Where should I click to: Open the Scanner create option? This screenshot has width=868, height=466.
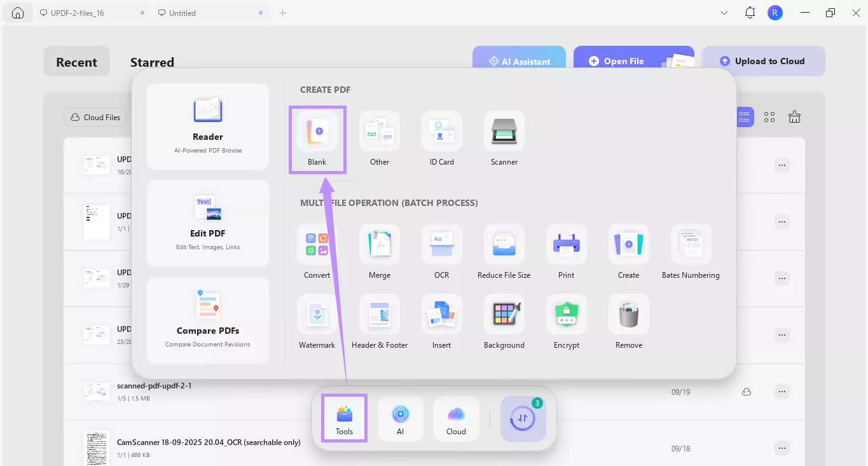[504, 132]
